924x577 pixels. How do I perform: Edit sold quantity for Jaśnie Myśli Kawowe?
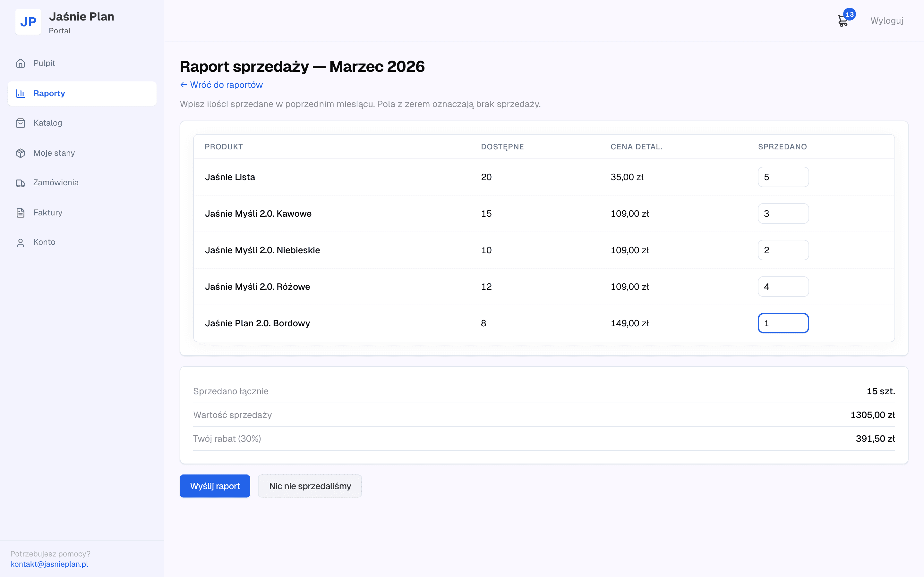(x=783, y=213)
